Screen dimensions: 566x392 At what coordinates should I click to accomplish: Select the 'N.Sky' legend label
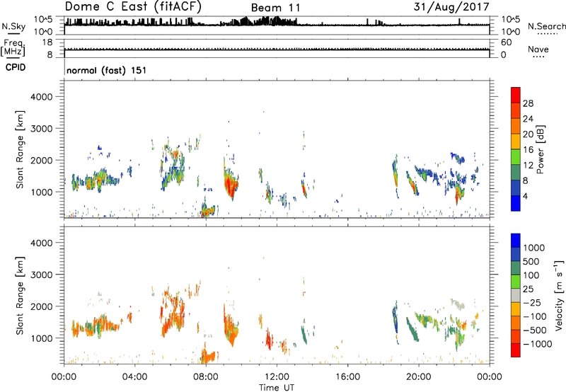[13, 26]
